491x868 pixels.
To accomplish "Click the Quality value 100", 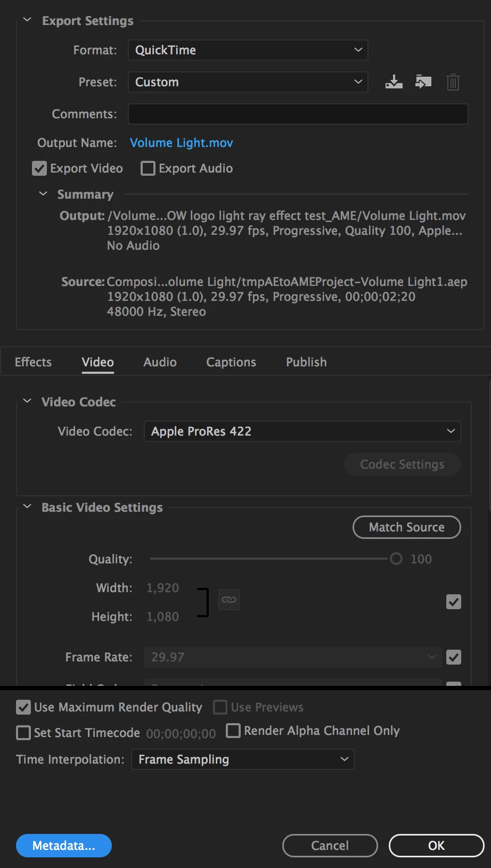I will click(x=421, y=559).
